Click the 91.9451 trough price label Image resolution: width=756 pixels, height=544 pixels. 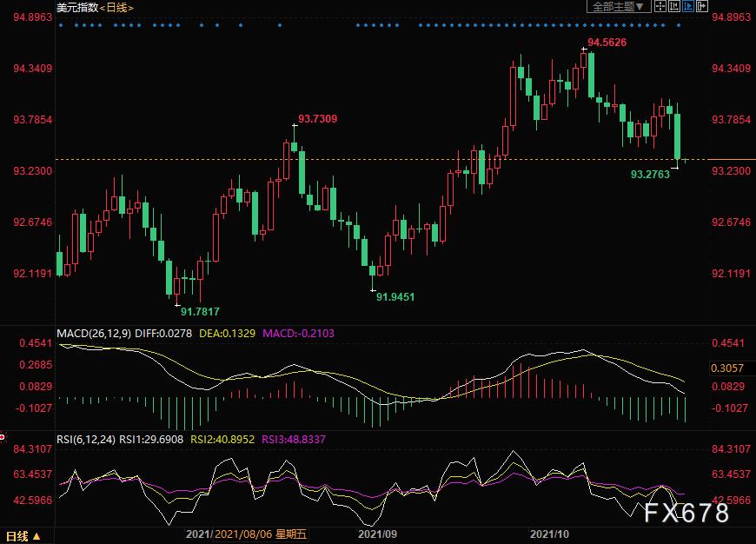pyautogui.click(x=395, y=296)
